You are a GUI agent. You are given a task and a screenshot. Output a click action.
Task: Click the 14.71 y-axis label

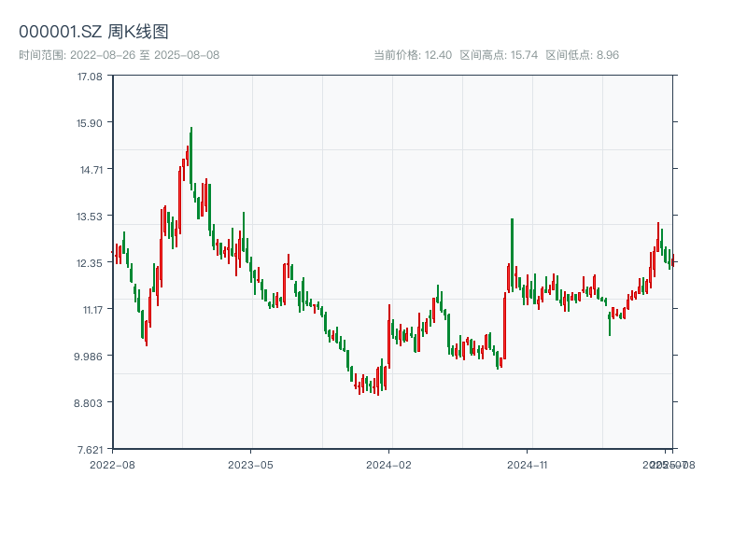point(91,170)
